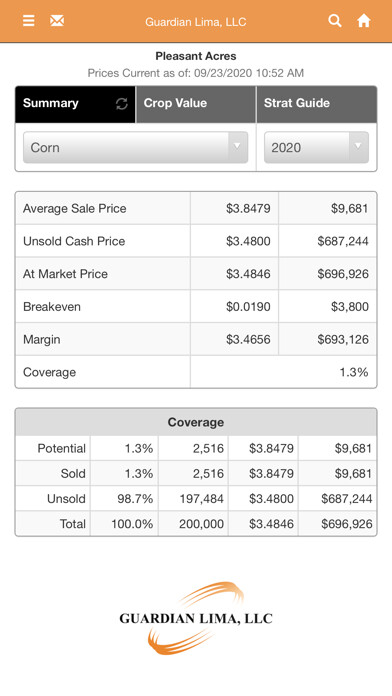This screenshot has width=392, height=696.
Task: Open the mail envelope icon
Action: [x=57, y=20]
